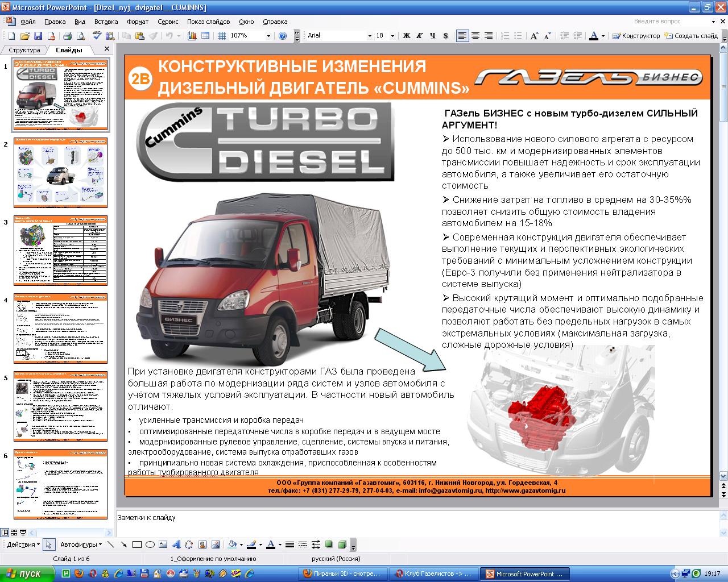Viewport: 728px width, 582px height.
Task: Switch to the Структура tab
Action: point(24,50)
